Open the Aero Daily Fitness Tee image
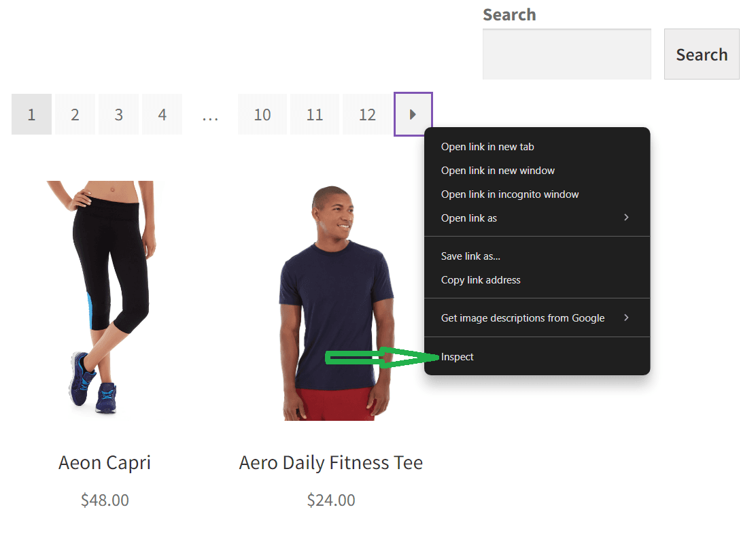 pyautogui.click(x=336, y=303)
